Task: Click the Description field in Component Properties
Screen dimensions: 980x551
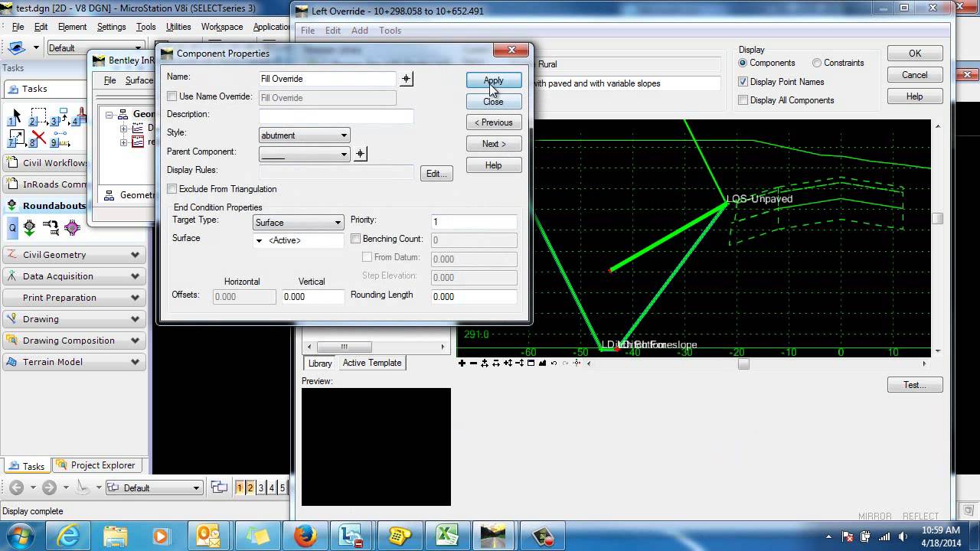Action: 336,116
